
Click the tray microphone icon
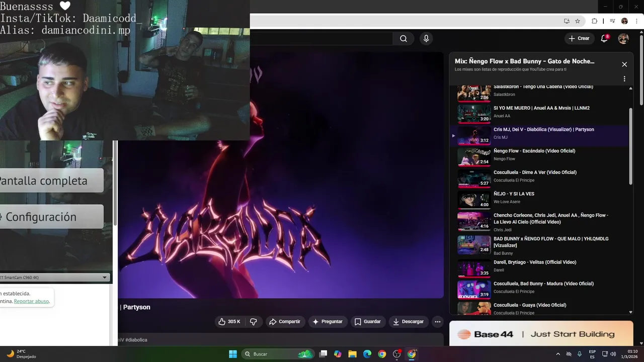click(580, 354)
